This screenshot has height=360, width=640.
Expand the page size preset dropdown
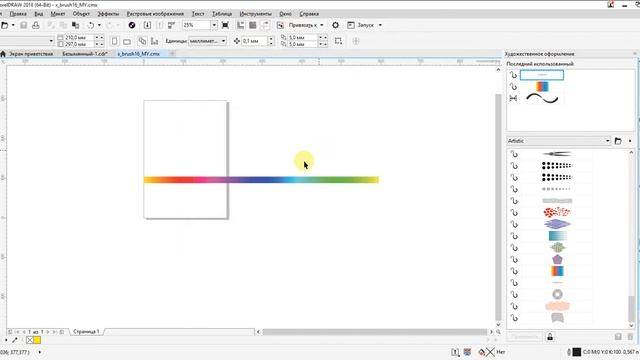click(51, 41)
